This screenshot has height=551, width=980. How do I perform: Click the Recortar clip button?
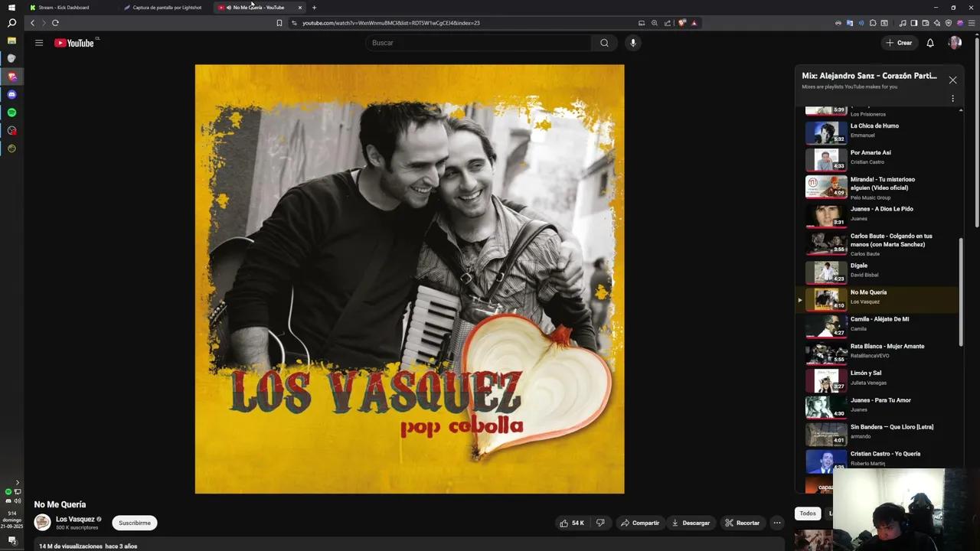(x=743, y=523)
